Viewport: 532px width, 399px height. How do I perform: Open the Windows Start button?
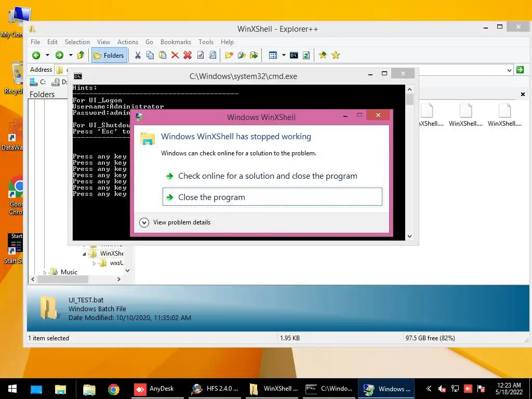point(12,389)
